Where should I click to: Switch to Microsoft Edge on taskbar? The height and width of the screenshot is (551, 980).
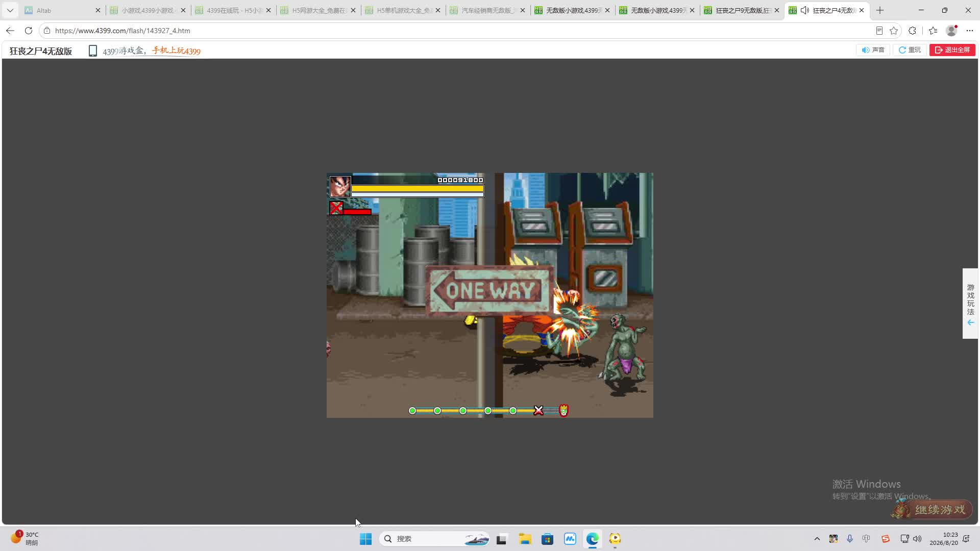592,539
